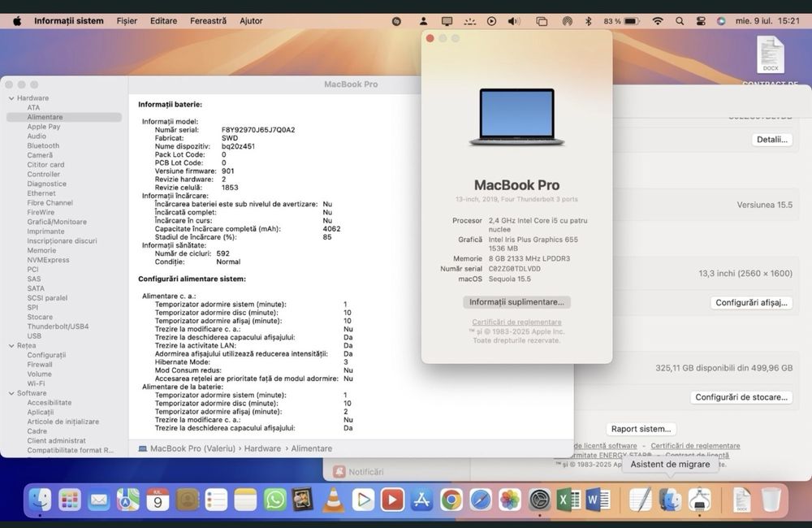The width and height of the screenshot is (812, 528).
Task: Click Hardware in the bottom path bar
Action: pyautogui.click(x=262, y=448)
